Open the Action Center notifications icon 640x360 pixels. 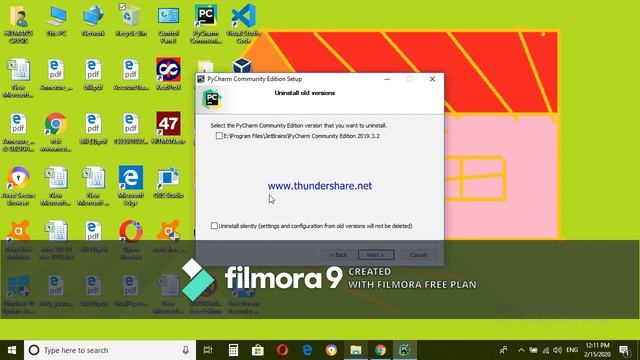pos(624,350)
